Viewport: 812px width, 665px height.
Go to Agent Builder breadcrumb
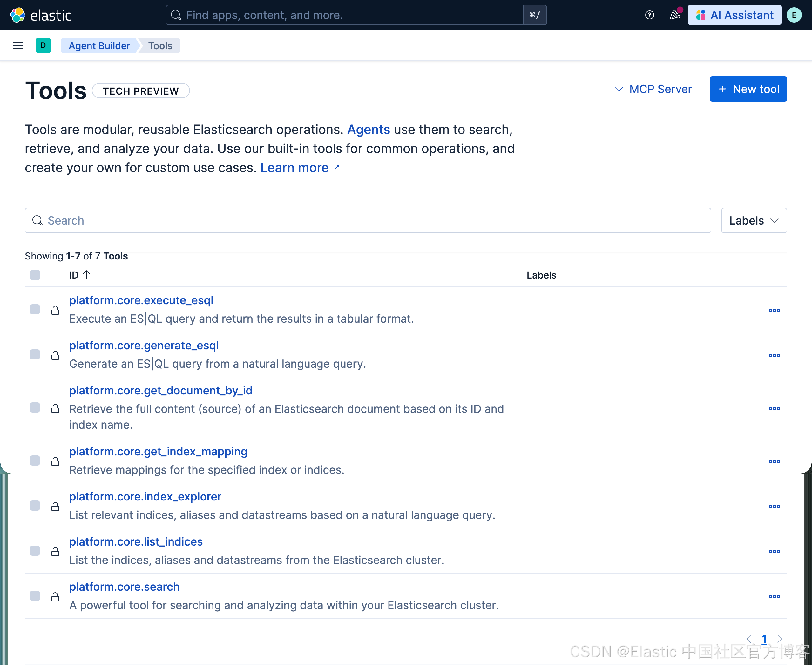(99, 46)
